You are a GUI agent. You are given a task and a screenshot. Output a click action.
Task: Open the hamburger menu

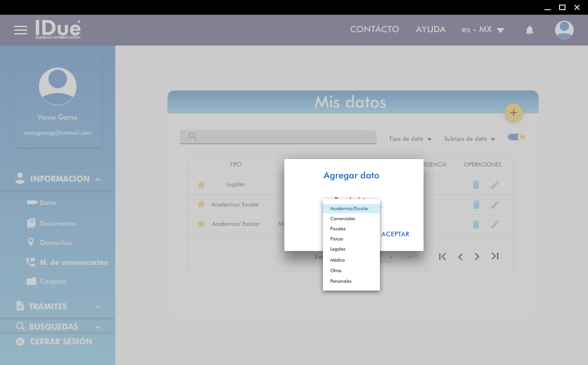pyautogui.click(x=21, y=30)
